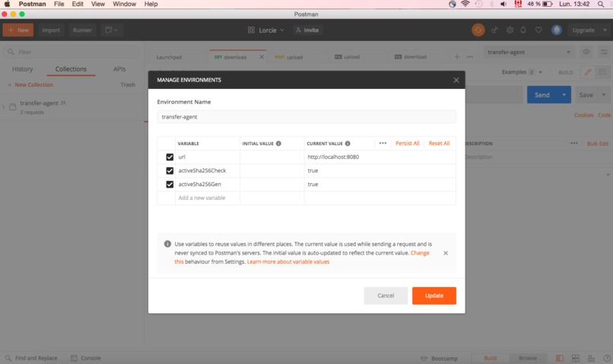Click the Import button
The height and width of the screenshot is (364, 613).
(x=51, y=30)
